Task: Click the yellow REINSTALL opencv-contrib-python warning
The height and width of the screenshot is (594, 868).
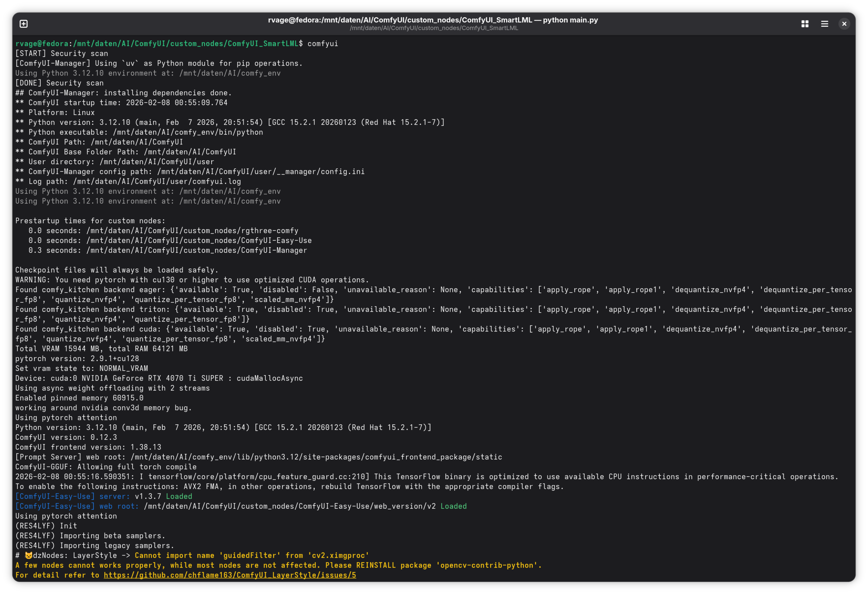Action: pyautogui.click(x=279, y=565)
